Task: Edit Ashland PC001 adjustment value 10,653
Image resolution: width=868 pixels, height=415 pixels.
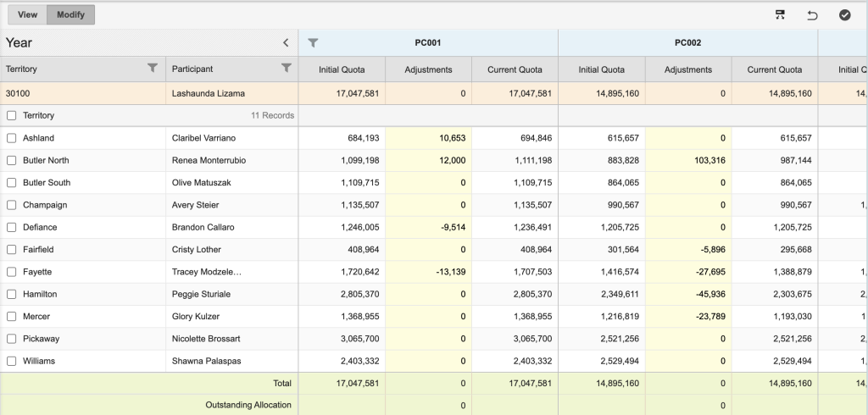Action: tap(428, 138)
